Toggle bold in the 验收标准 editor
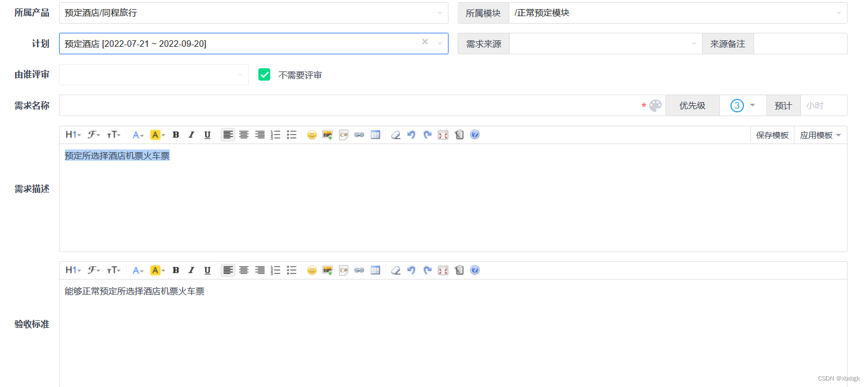The height and width of the screenshot is (387, 868). [176, 270]
